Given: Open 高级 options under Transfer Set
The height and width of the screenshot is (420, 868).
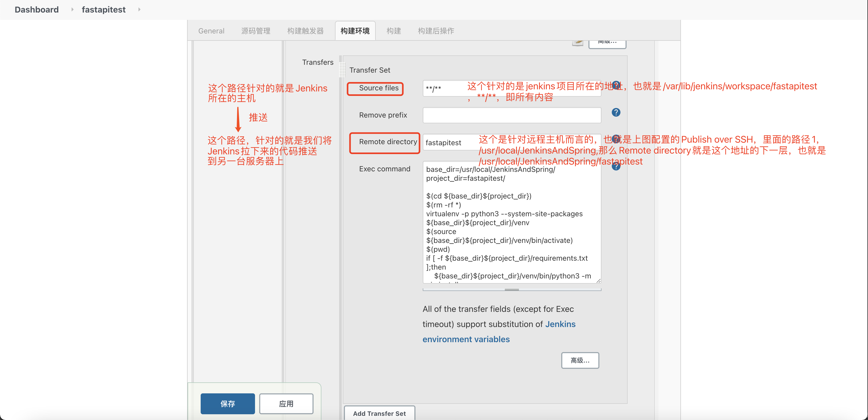Looking at the screenshot, I should (580, 360).
